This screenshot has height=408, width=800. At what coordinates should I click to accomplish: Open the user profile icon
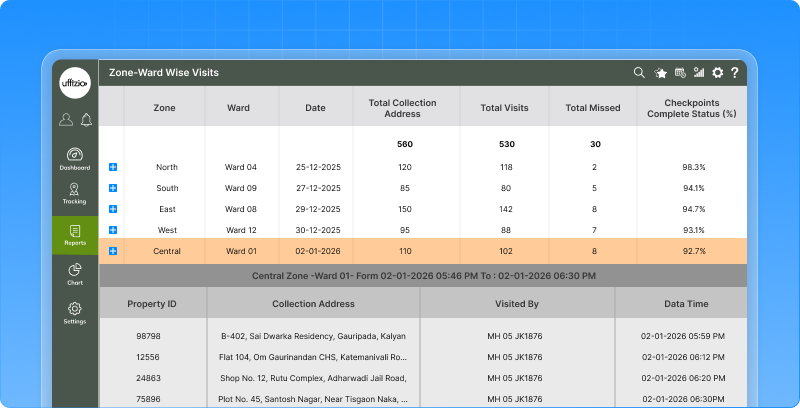66,120
